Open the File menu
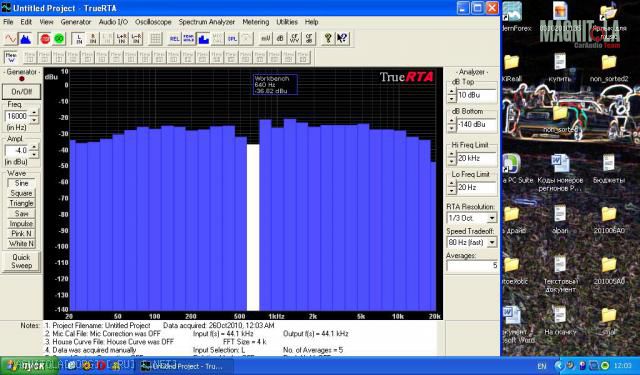 8,22
